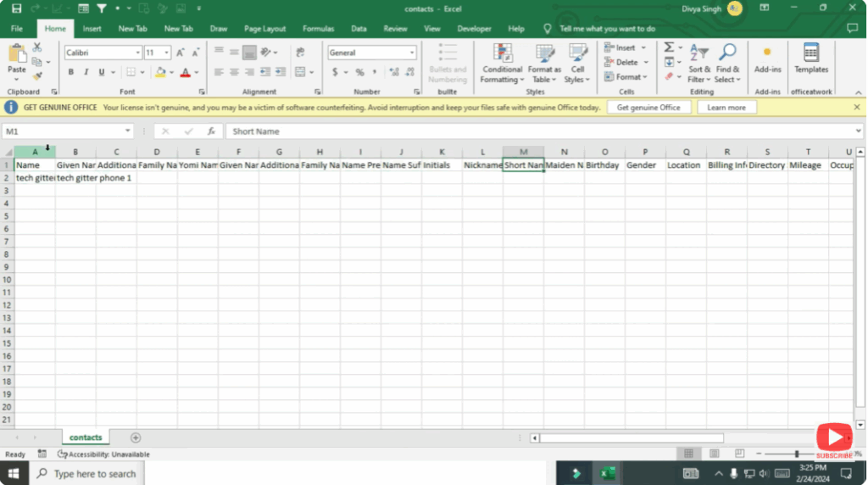The image size is (868, 485).
Task: Open Format as Table gallery
Action: tap(544, 64)
